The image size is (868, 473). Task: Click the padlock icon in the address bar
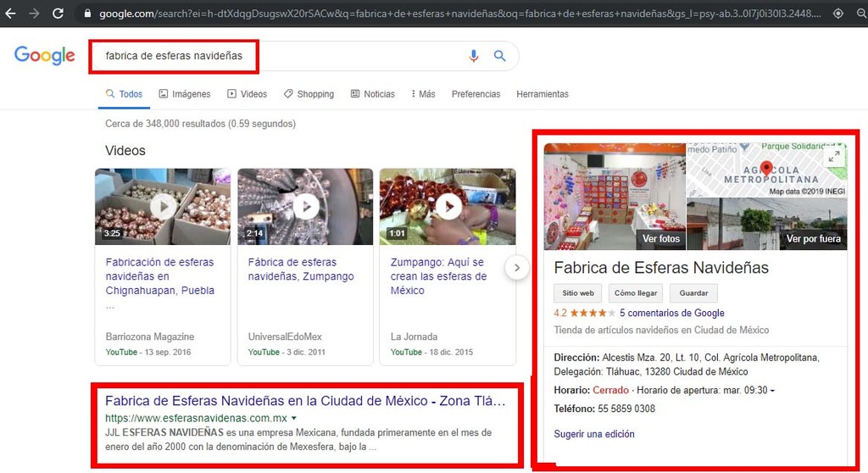(87, 14)
